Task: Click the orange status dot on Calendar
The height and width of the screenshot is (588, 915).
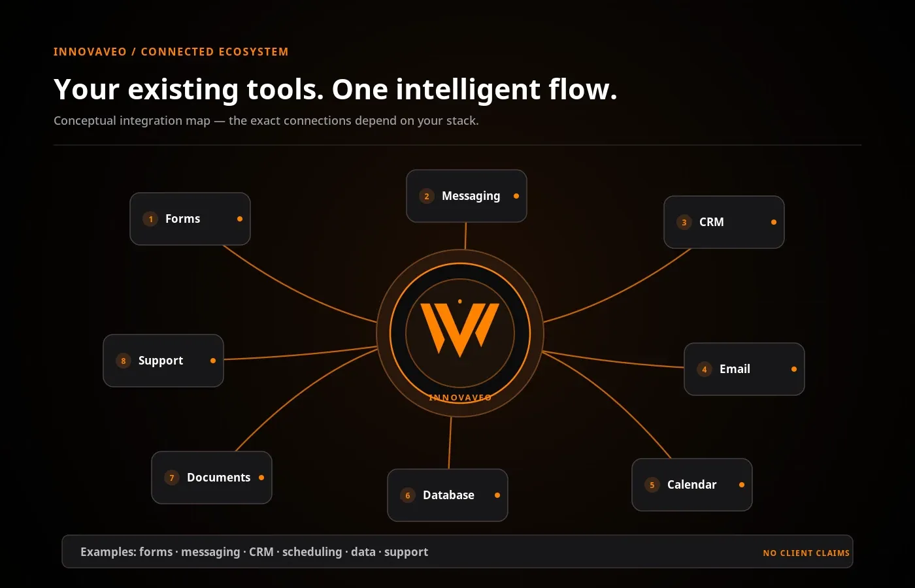Action: click(x=742, y=485)
